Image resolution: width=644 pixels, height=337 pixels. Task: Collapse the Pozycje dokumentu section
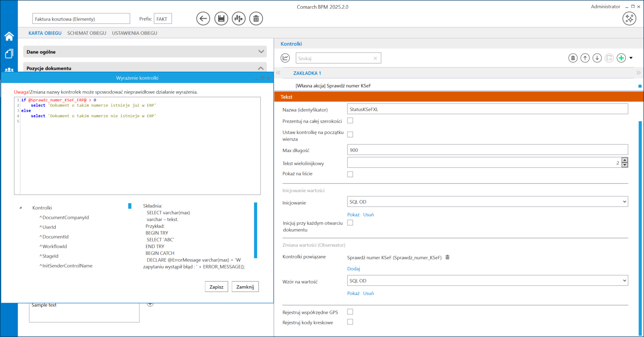tap(261, 68)
